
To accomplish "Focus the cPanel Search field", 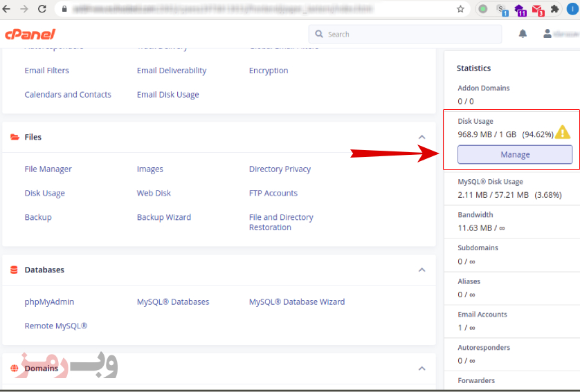I will [x=405, y=34].
